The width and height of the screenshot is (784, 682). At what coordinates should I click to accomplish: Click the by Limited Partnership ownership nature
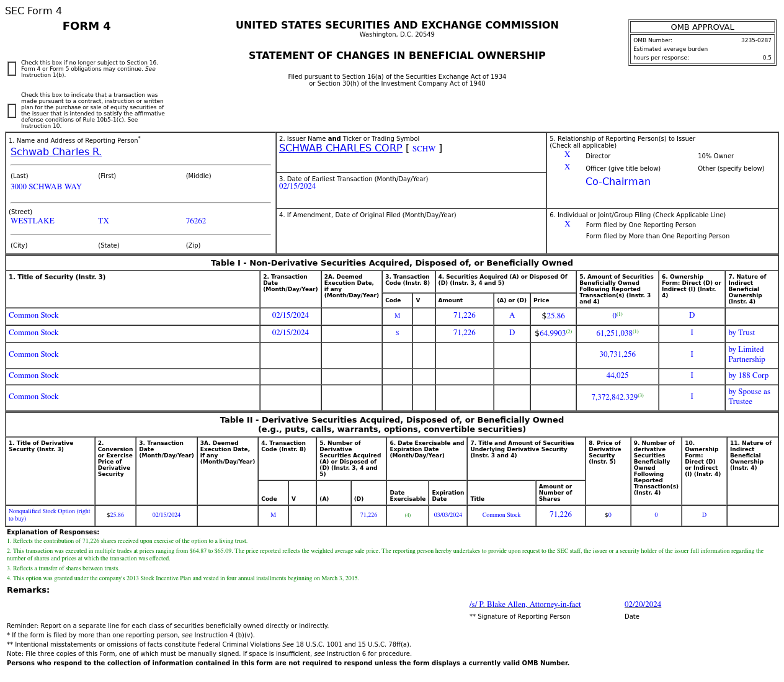coord(747,354)
